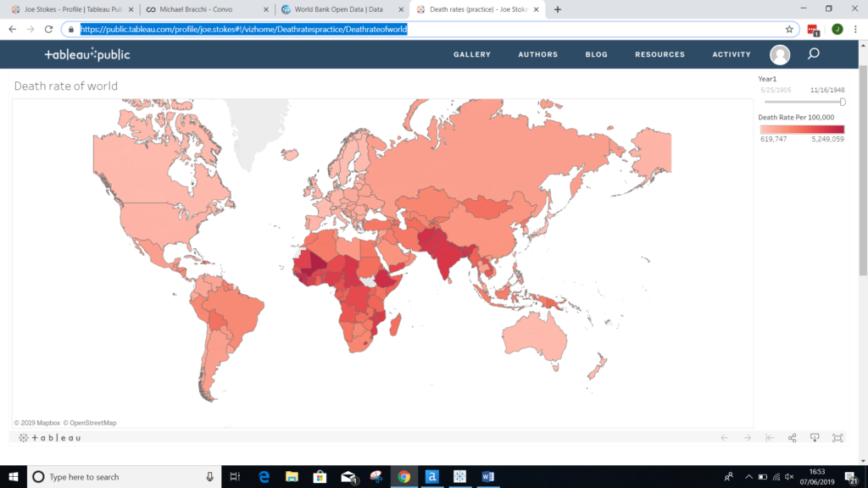
Task: Toggle full screen view icon
Action: [x=837, y=438]
